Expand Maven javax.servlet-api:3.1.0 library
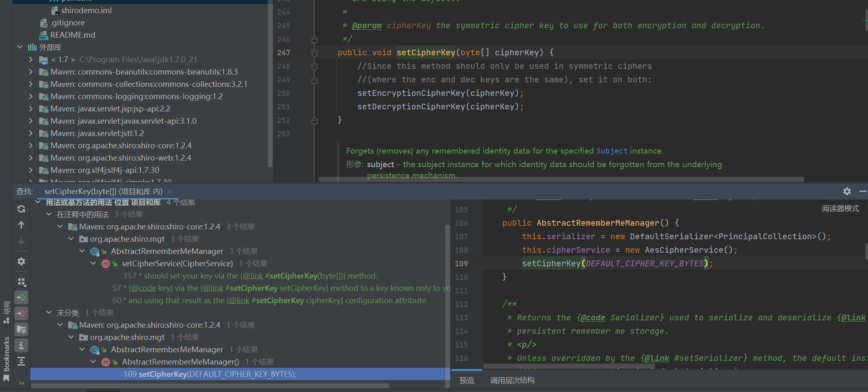868x392 pixels. pos(31,121)
